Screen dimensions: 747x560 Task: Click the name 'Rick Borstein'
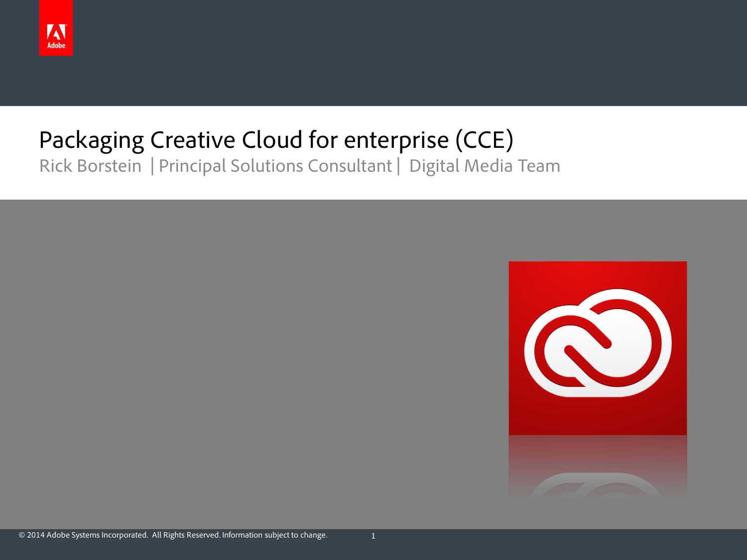[x=90, y=166]
